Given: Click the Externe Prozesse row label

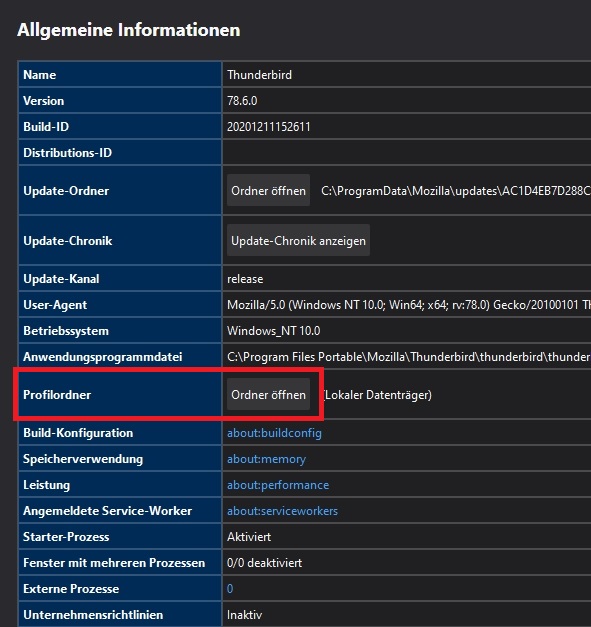Looking at the screenshot, I should pos(71,589).
